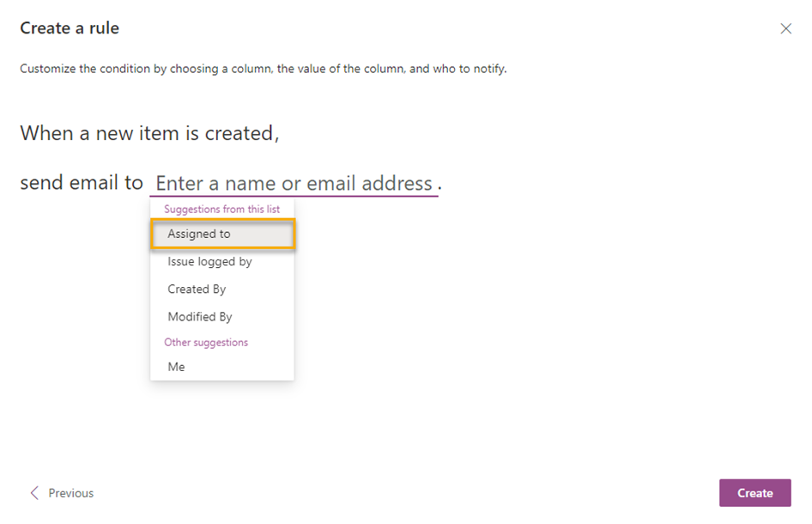
Task: Click the "When a new item is created" condition
Action: [x=151, y=133]
